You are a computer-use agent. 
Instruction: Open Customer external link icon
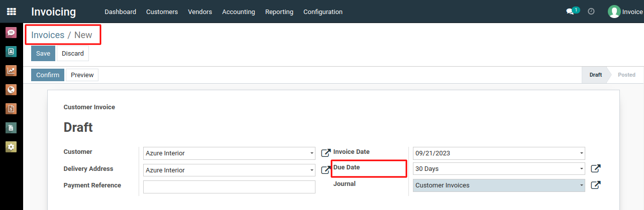pos(326,153)
